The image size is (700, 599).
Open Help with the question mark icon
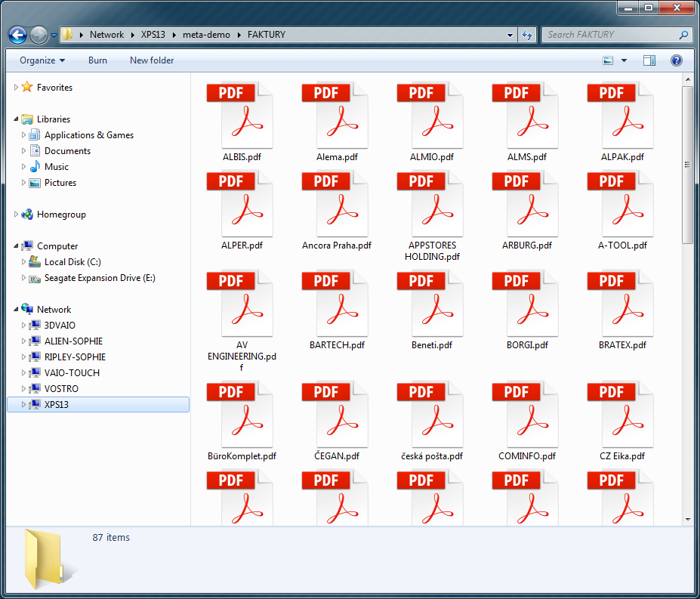(x=677, y=60)
